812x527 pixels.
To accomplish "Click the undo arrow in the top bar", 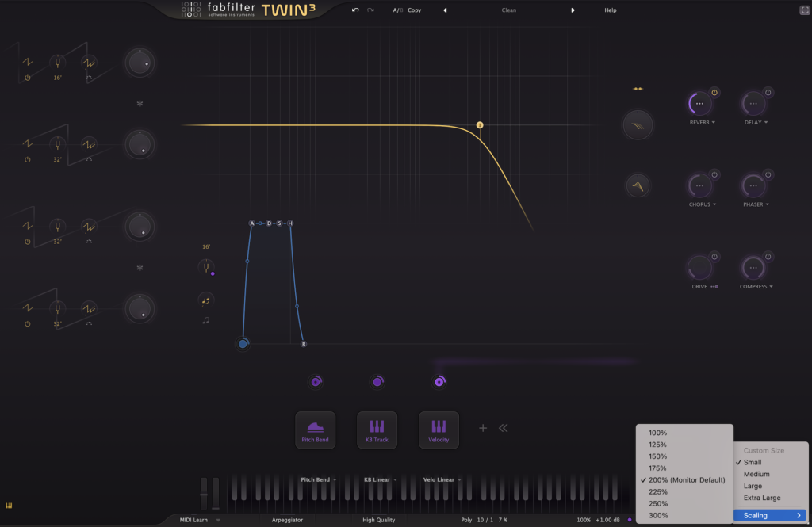I will (x=356, y=10).
